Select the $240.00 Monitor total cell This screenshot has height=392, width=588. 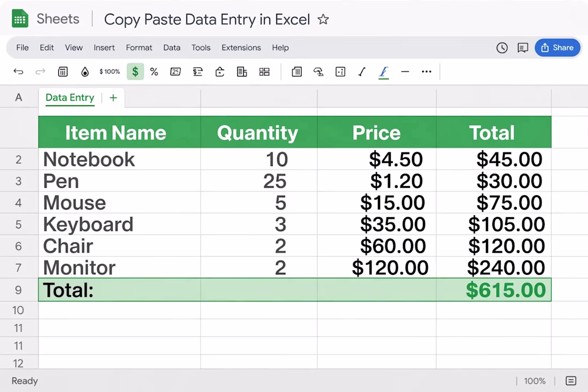(493, 267)
